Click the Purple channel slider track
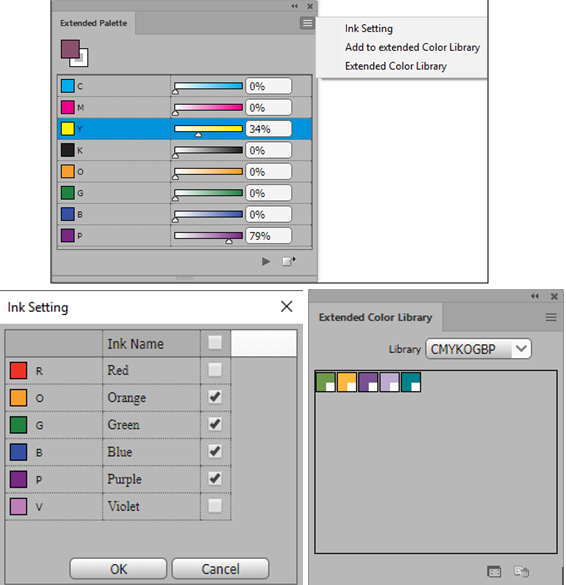The width and height of the screenshot is (566, 585). pos(208,236)
